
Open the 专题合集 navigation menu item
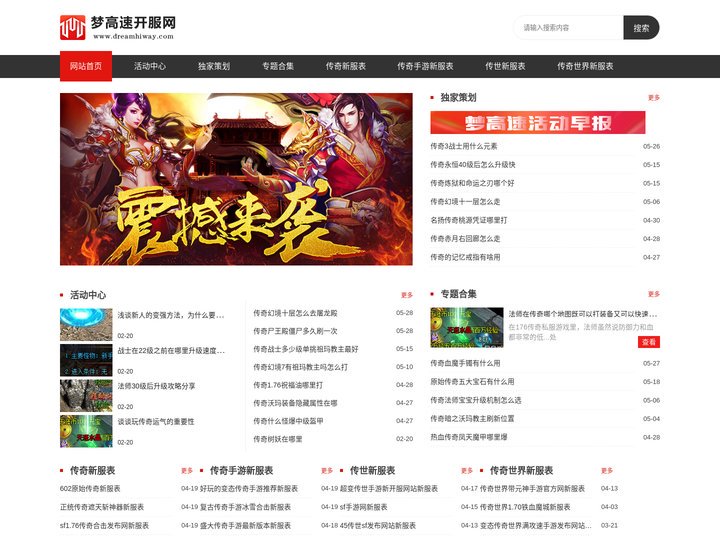(x=278, y=66)
